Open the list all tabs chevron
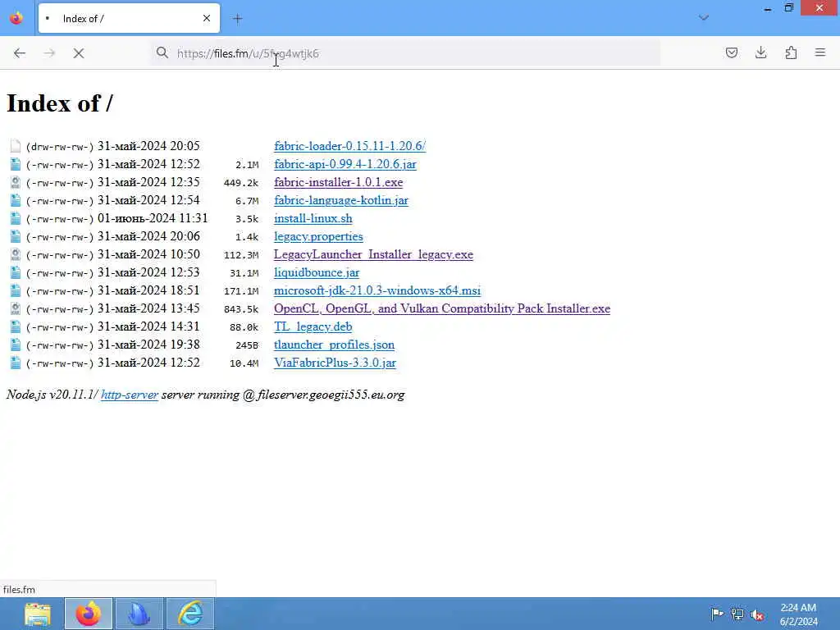The width and height of the screenshot is (840, 630). click(704, 18)
